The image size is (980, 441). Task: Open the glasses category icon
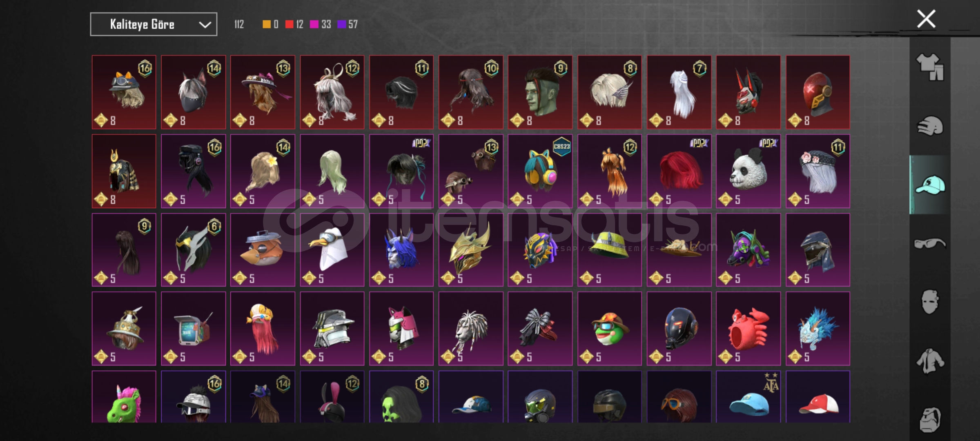930,244
